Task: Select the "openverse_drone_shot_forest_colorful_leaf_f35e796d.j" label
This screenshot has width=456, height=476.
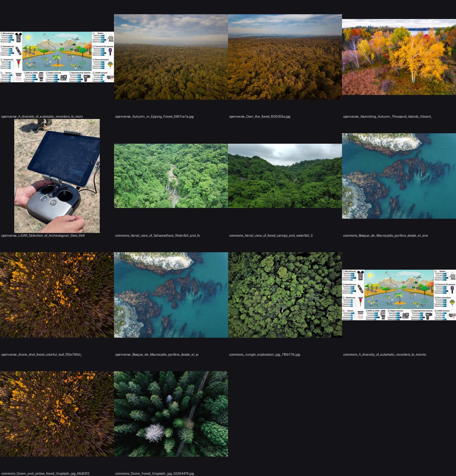Action: tap(41, 354)
